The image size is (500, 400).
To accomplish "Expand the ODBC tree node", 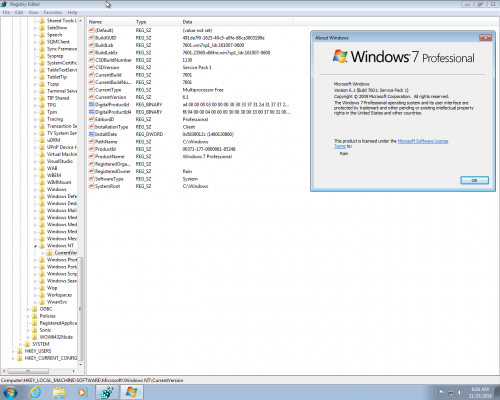I will point(28,309).
